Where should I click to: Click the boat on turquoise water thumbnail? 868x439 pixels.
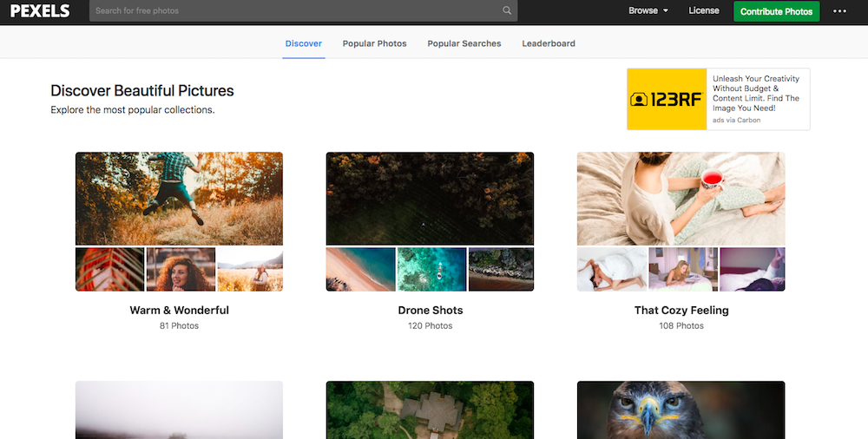click(431, 269)
